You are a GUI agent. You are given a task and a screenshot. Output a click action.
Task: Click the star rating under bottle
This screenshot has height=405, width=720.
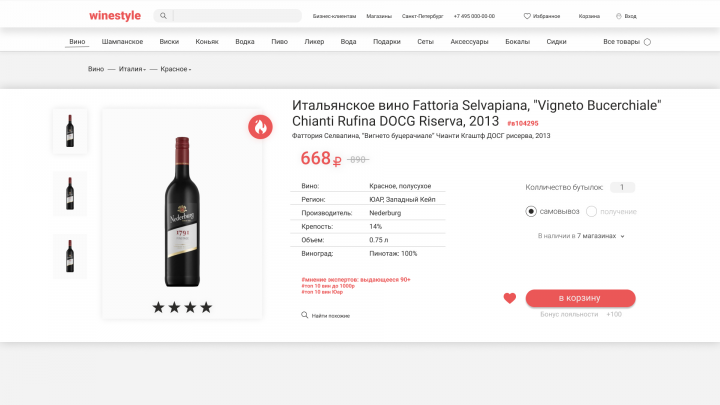click(182, 307)
